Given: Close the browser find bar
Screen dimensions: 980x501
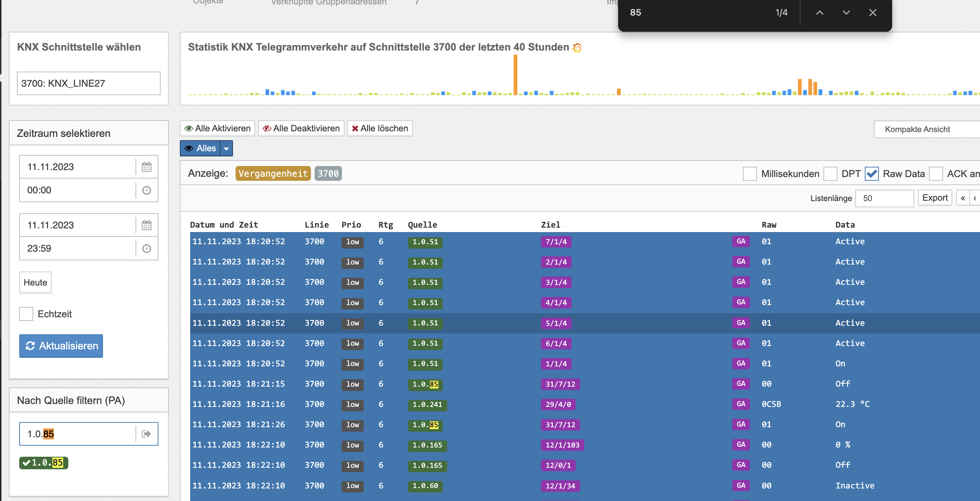Looking at the screenshot, I should [873, 13].
